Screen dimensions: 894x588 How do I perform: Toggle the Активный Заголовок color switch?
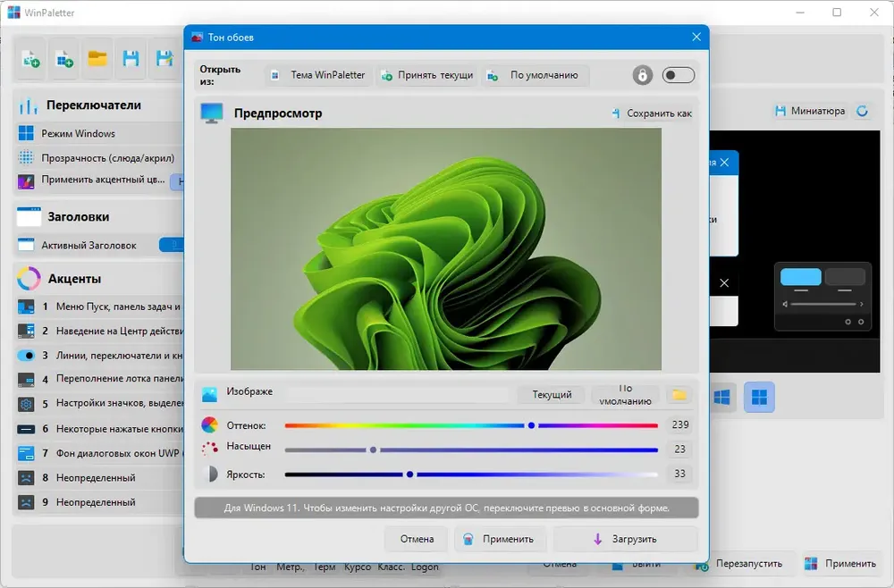172,245
